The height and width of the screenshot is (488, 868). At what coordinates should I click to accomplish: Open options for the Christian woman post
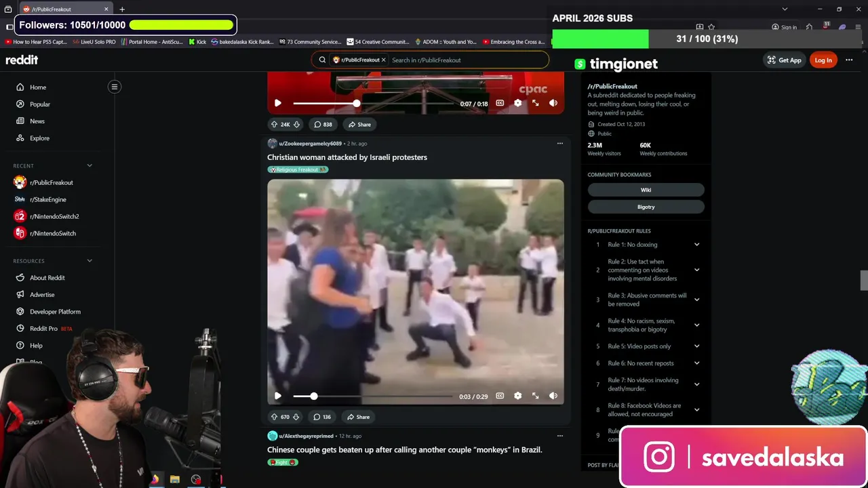point(559,143)
